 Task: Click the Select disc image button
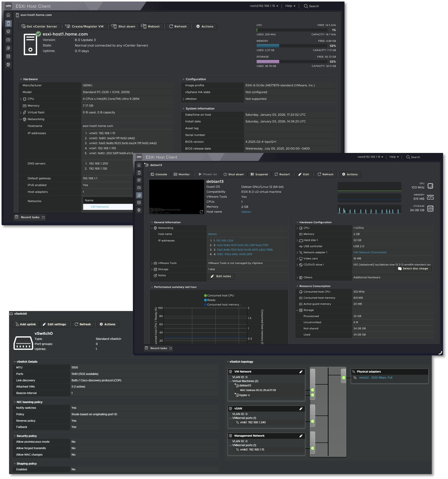point(413,268)
